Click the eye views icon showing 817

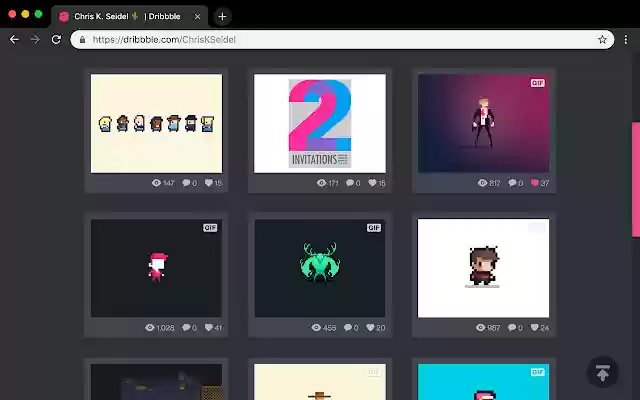[482, 183]
